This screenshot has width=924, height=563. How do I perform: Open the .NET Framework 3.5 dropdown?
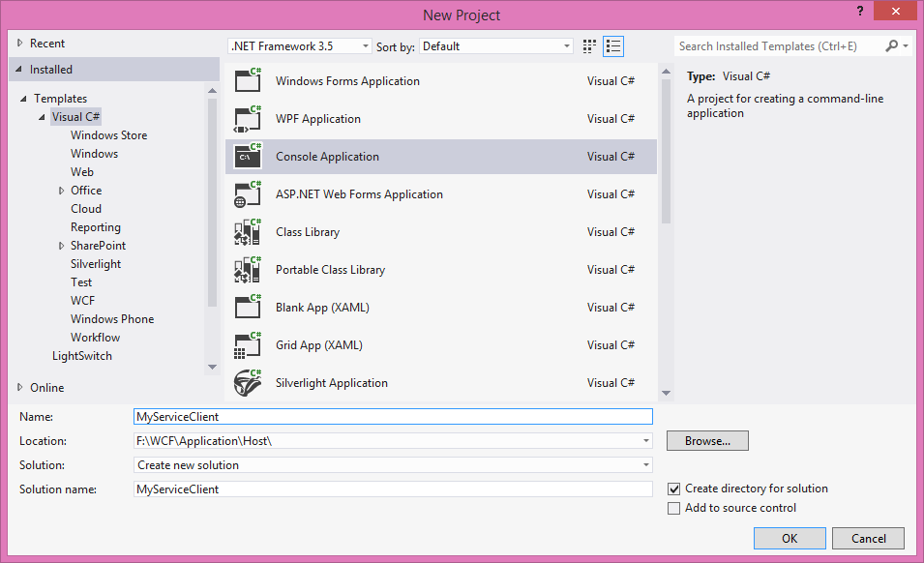coord(299,45)
